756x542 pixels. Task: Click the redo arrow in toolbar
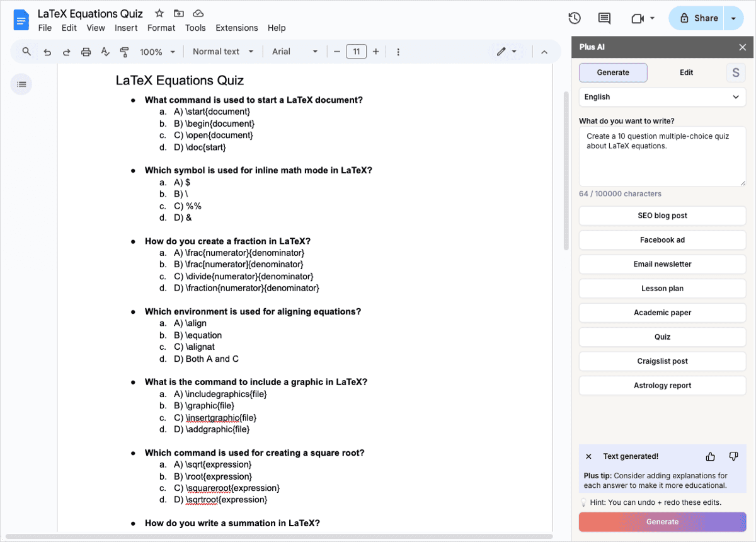coord(66,52)
